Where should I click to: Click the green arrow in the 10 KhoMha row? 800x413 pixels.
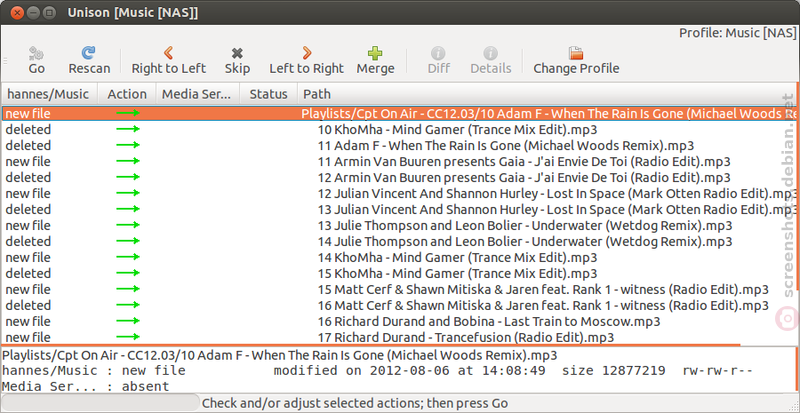pos(128,129)
